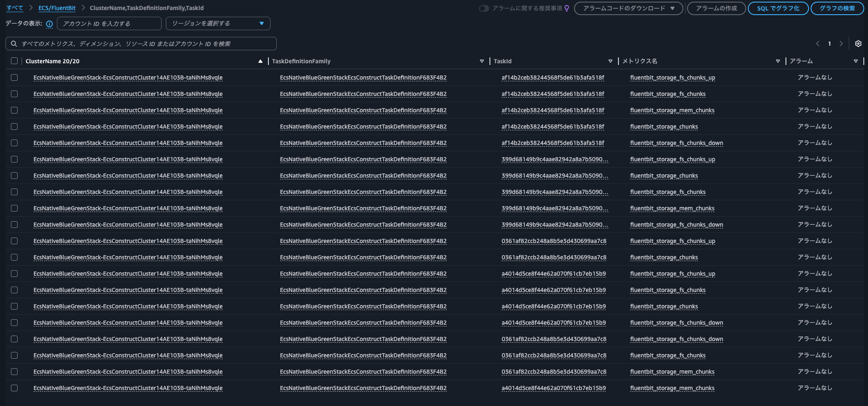Click the アラーム column sort arrow
The image size is (868, 406).
855,61
